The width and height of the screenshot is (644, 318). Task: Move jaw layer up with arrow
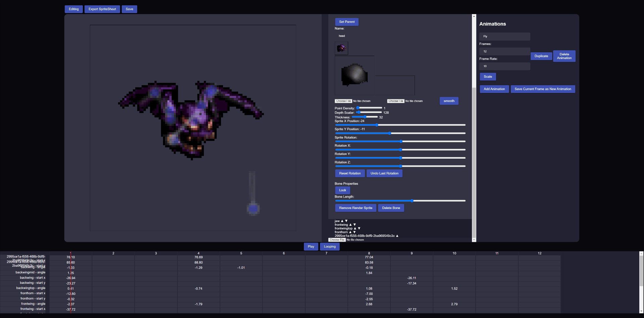coord(342,221)
